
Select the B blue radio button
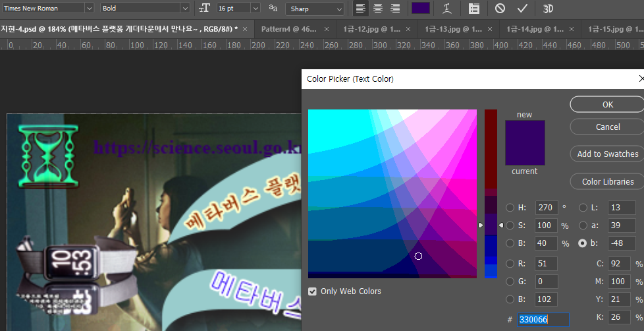point(510,299)
